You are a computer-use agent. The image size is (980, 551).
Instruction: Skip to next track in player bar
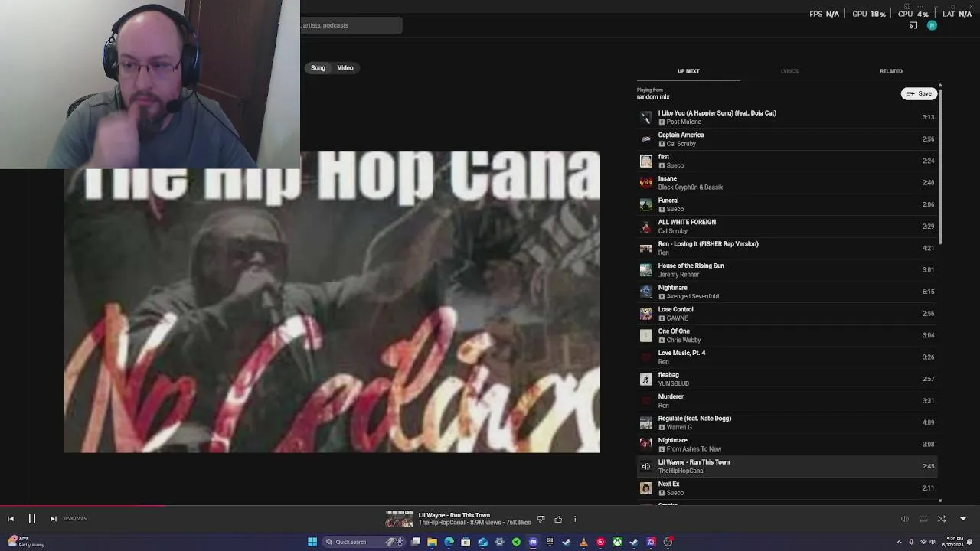coord(53,519)
